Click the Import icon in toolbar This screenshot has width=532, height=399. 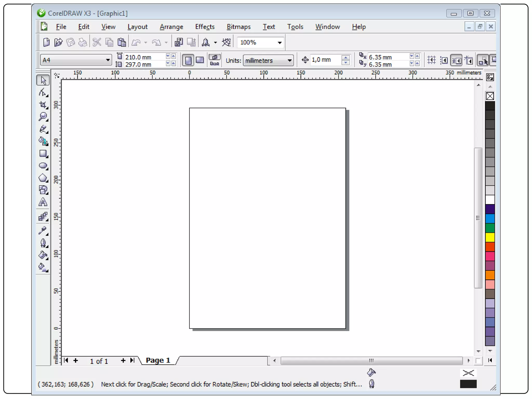178,42
